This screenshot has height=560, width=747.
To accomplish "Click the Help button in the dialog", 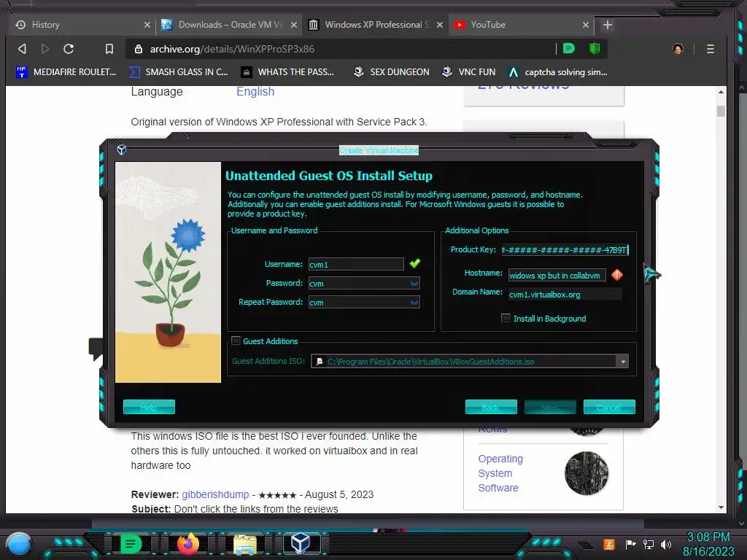I will click(x=149, y=407).
